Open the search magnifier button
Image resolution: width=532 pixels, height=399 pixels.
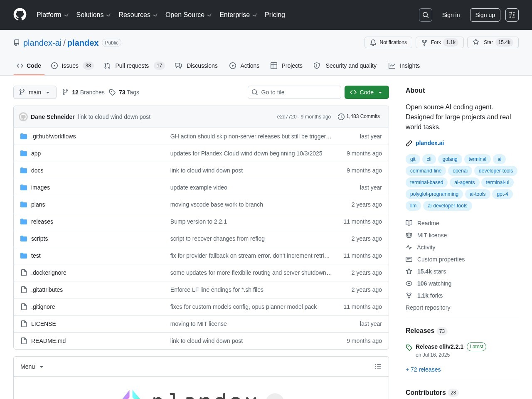[426, 15]
